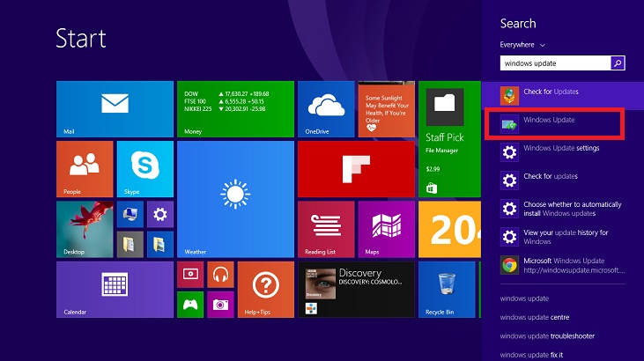644x361 pixels.
Task: Open the PC settings gear tile
Action: (x=159, y=214)
